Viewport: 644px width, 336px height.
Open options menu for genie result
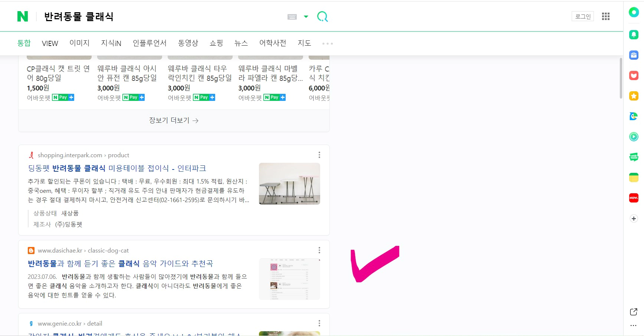pyautogui.click(x=319, y=323)
